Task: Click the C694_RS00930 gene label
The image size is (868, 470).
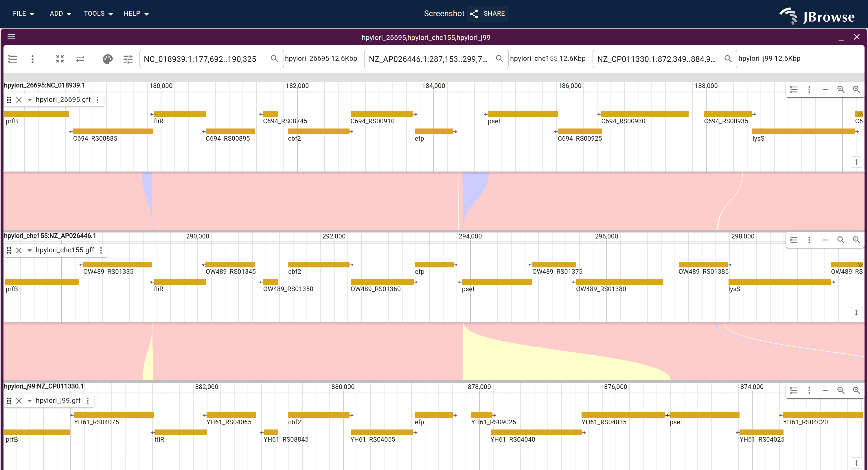Action: [623, 121]
